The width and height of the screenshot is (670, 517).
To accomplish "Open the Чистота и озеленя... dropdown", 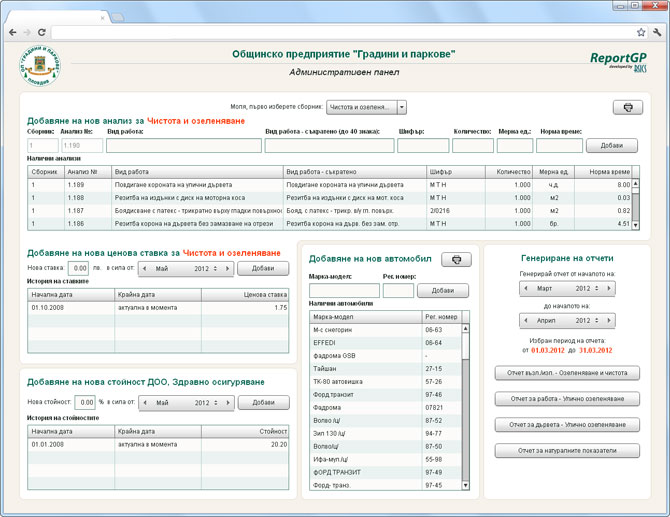I will click(366, 107).
